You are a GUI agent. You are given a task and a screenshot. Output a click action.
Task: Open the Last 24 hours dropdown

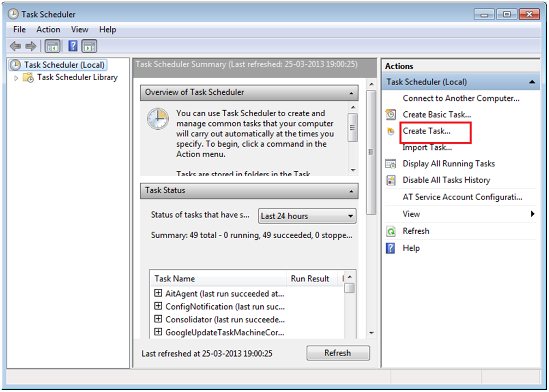pyautogui.click(x=307, y=216)
